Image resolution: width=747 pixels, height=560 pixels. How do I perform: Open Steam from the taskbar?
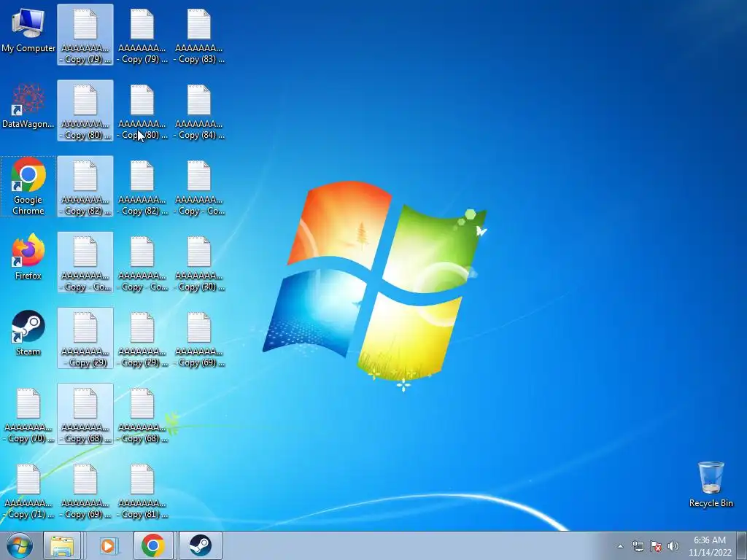coord(200,545)
